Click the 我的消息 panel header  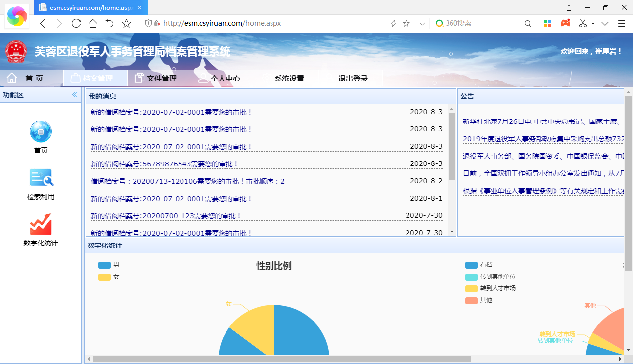271,96
